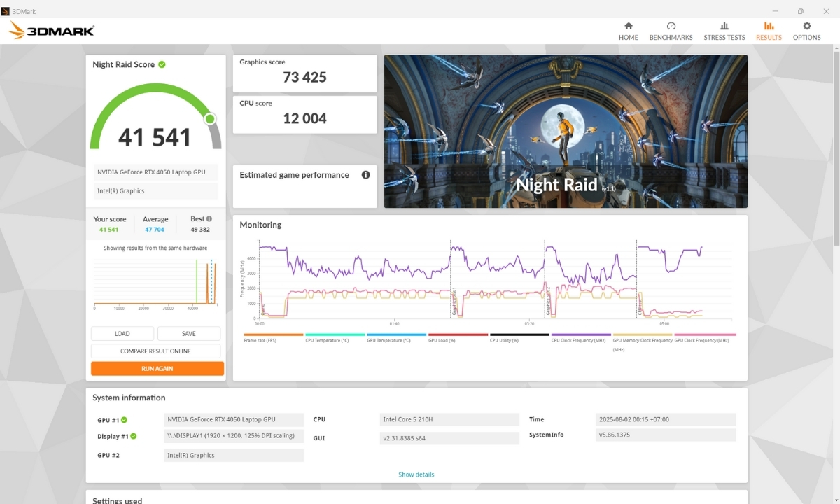Click the Monitoring heading
The width and height of the screenshot is (840, 504).
coord(260,225)
